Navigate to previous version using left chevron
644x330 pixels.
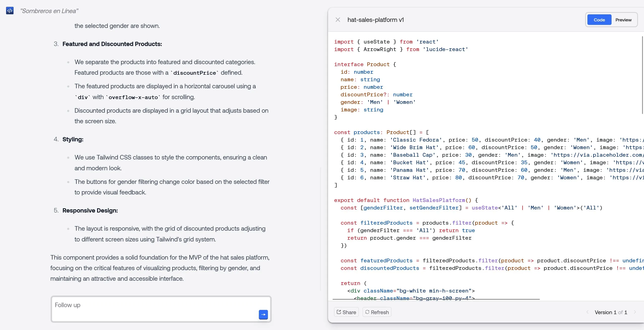[x=587, y=312]
